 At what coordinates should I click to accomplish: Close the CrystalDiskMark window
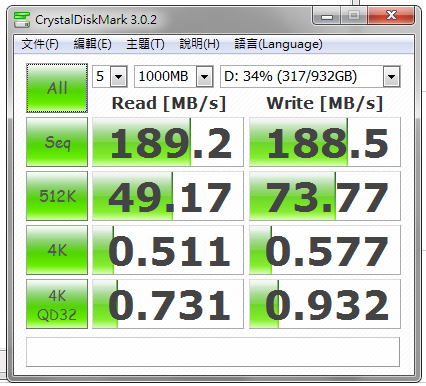point(391,16)
